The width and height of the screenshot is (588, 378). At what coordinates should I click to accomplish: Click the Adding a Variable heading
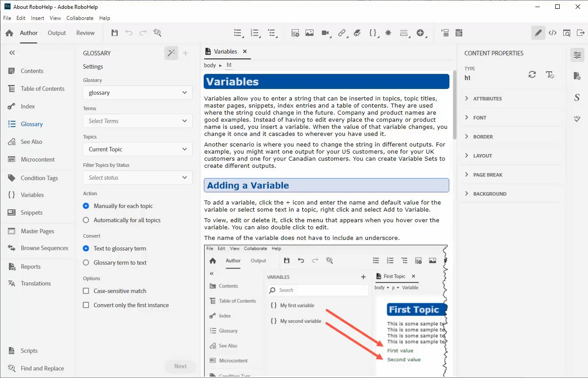(x=326, y=185)
